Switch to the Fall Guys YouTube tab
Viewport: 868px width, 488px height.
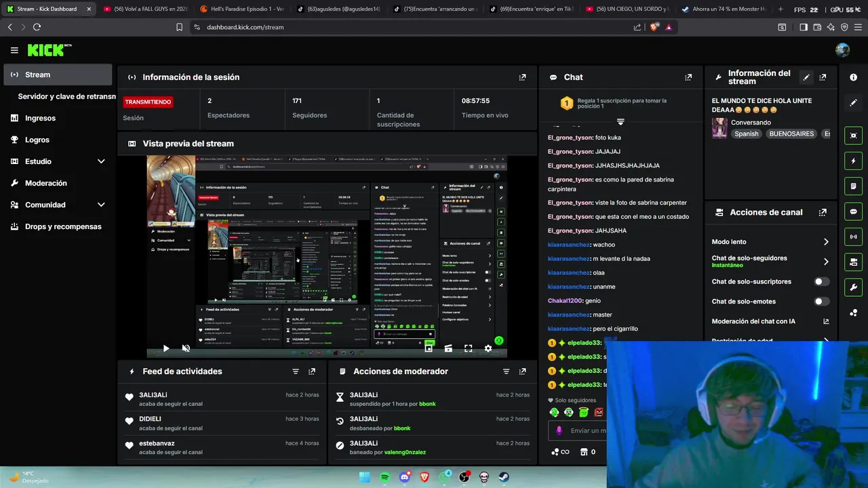145,9
